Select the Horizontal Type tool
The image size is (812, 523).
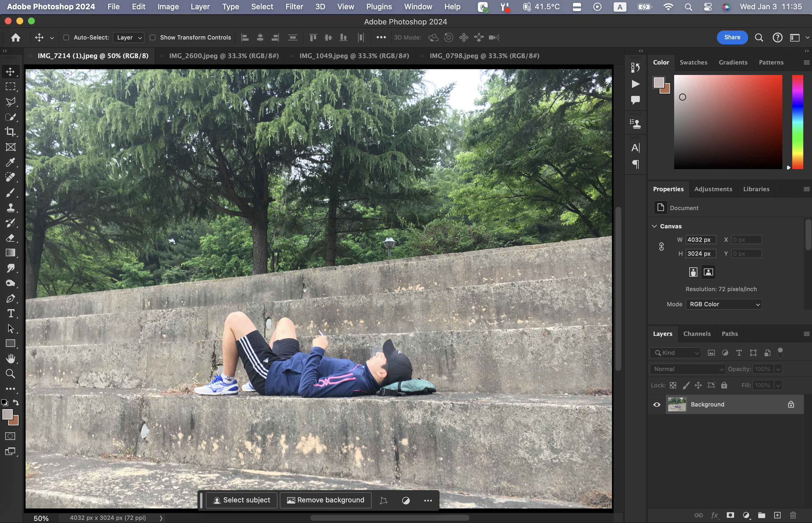(x=10, y=313)
